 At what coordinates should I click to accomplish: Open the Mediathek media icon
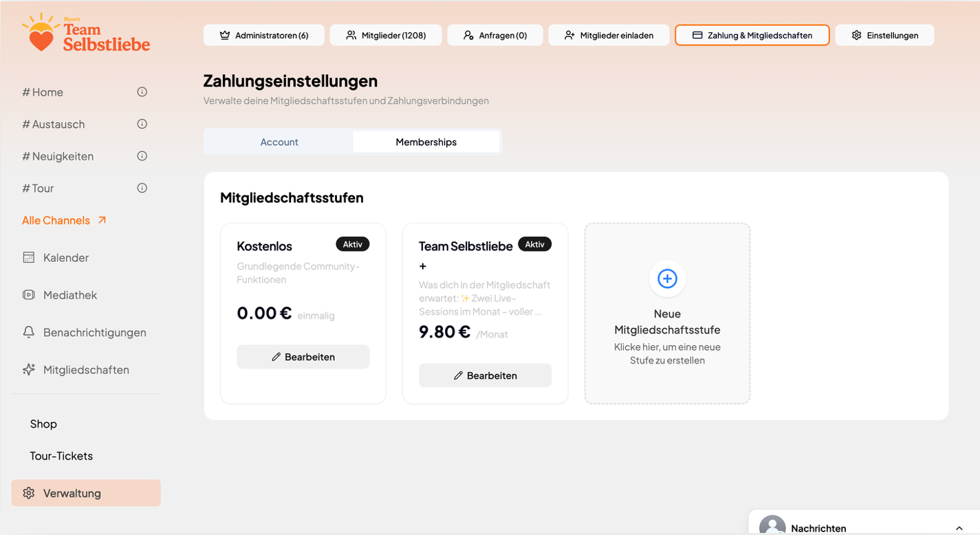point(28,294)
